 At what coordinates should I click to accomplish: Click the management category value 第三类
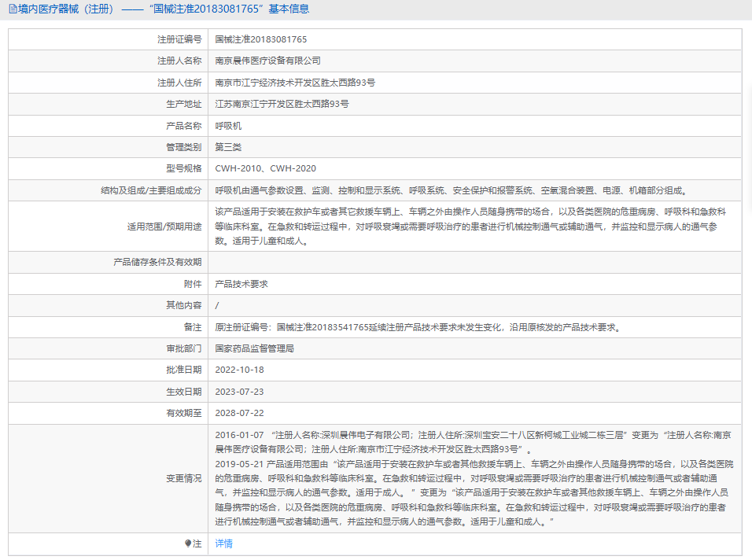(228, 147)
